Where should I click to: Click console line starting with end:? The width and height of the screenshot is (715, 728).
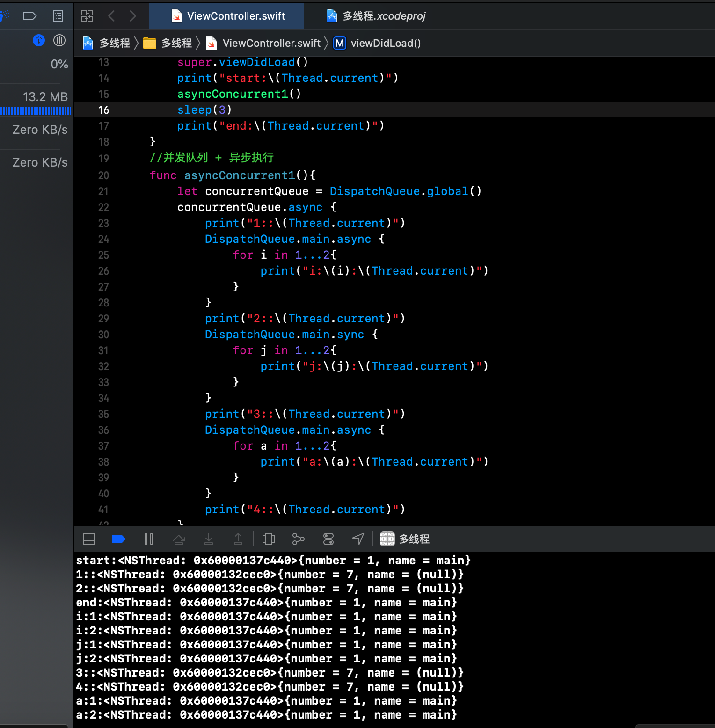(x=266, y=603)
